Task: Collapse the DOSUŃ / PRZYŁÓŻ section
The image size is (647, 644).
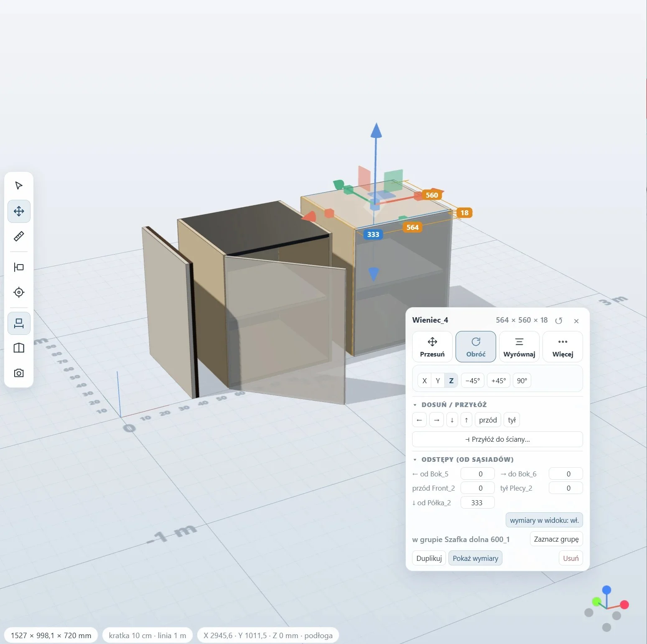Action: click(x=450, y=405)
